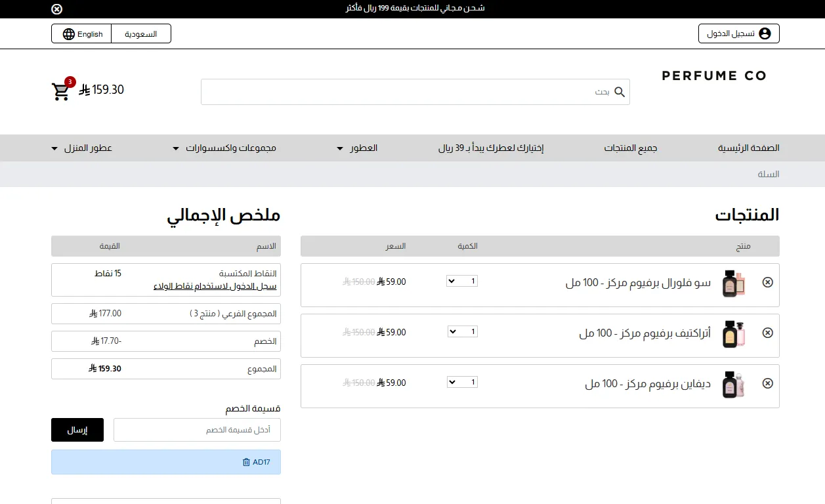Click سو فلورال برفيوم product name
This screenshot has height=504, width=825.
(638, 283)
